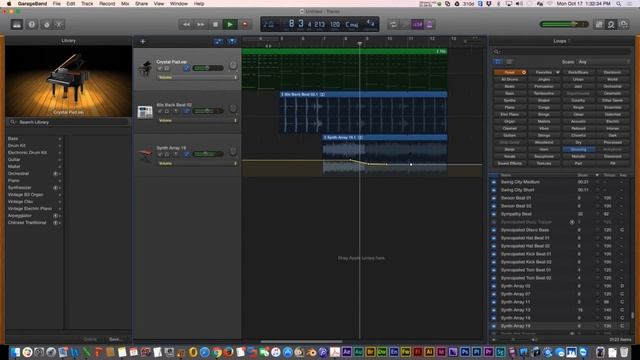Image resolution: width=640 pixels, height=360 pixels.
Task: Click the red Record button
Action: click(x=245, y=24)
